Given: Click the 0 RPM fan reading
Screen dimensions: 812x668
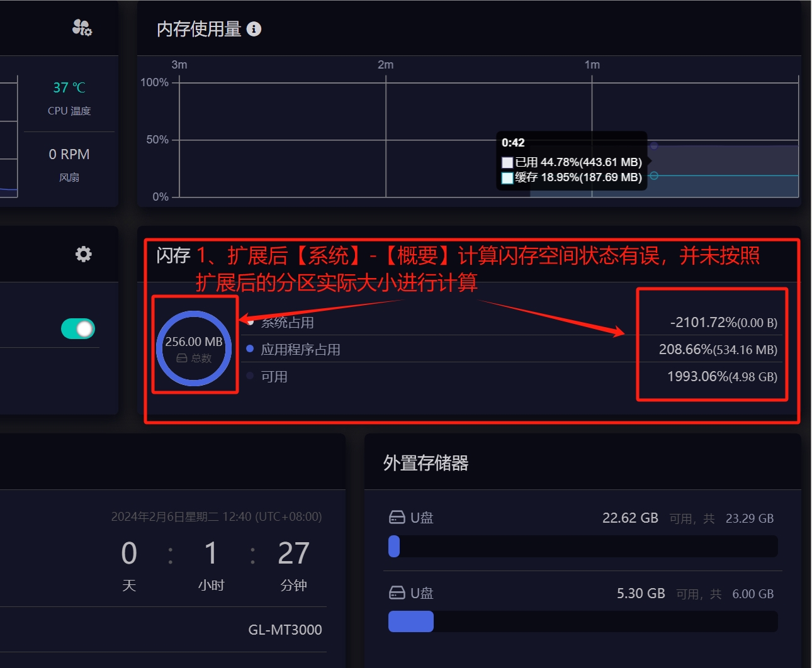Looking at the screenshot, I should click(x=69, y=155).
